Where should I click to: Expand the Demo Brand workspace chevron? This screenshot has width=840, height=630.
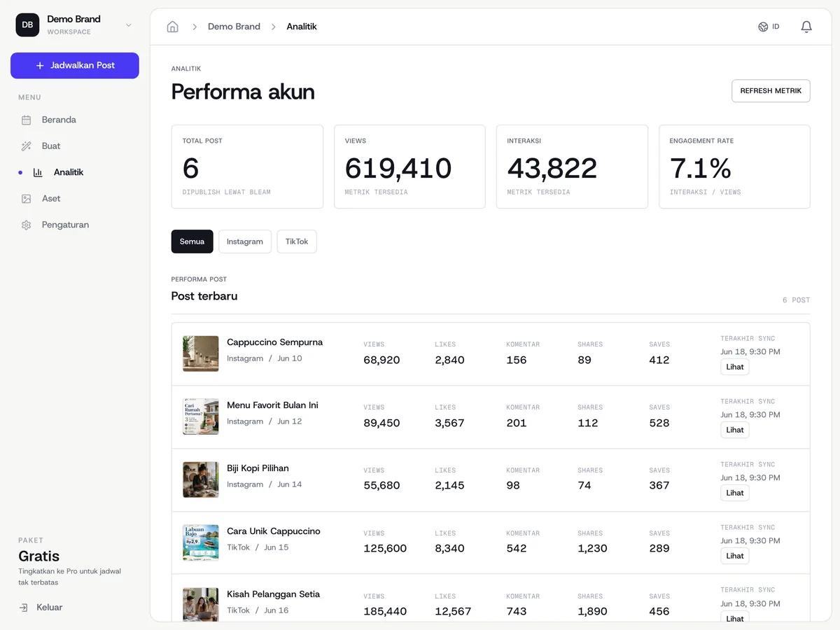128,25
